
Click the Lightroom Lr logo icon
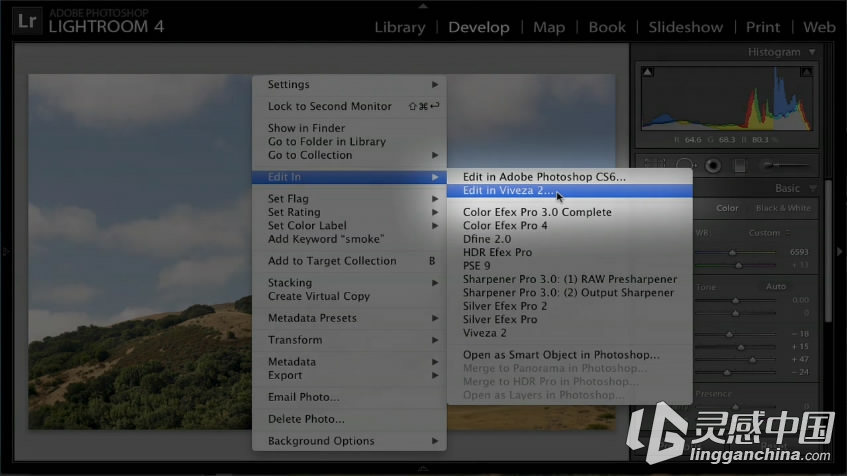pos(26,21)
